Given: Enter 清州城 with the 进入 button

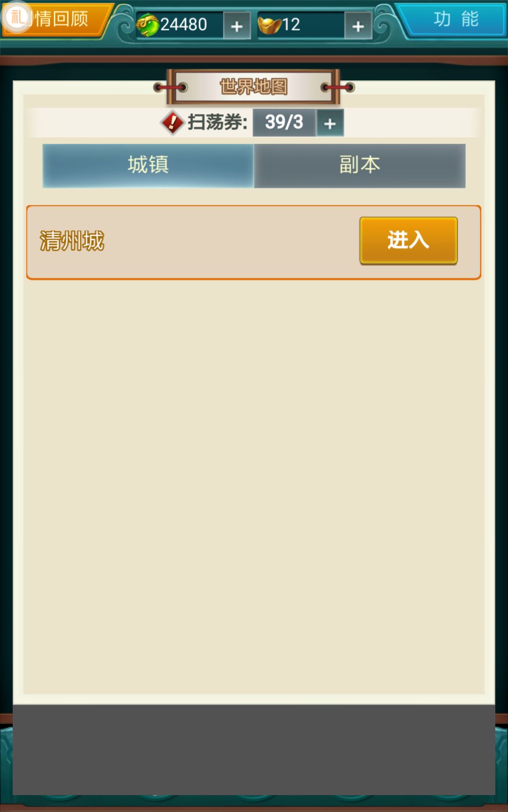Looking at the screenshot, I should click(408, 240).
